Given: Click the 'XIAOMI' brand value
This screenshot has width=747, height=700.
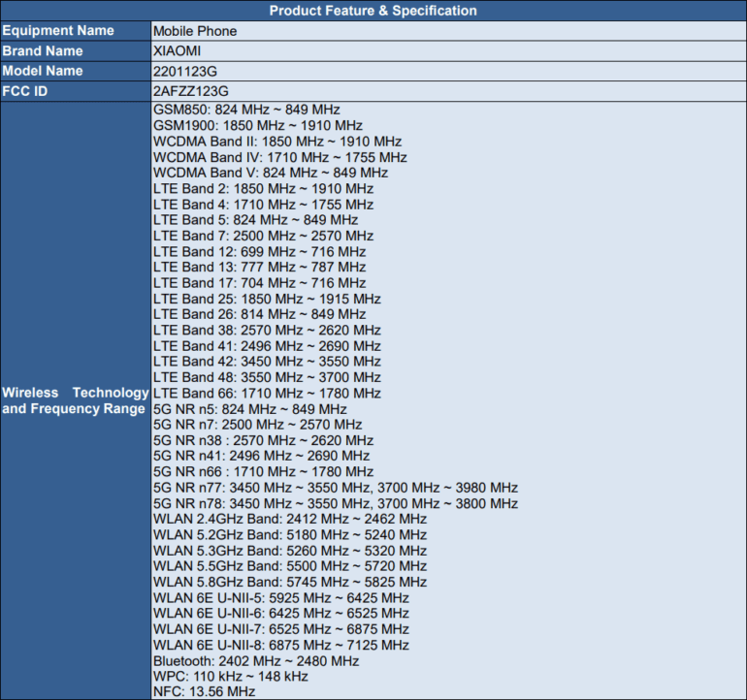Looking at the screenshot, I should (177, 51).
